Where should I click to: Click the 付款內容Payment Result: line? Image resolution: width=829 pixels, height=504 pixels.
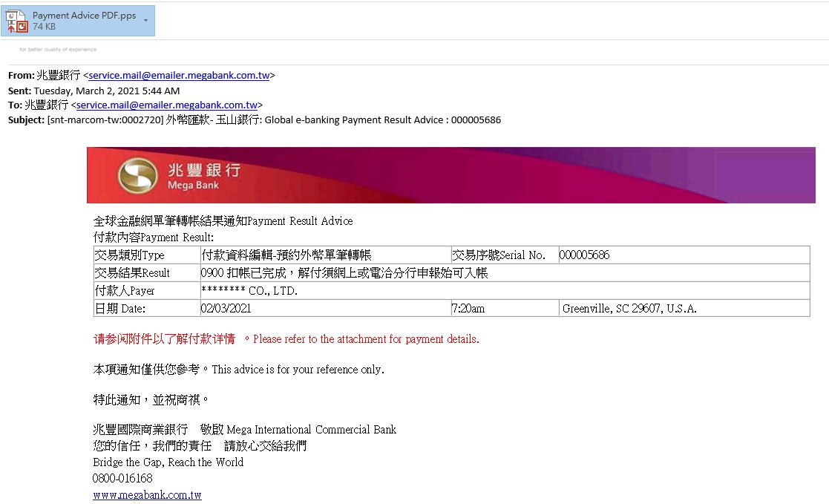(x=154, y=238)
